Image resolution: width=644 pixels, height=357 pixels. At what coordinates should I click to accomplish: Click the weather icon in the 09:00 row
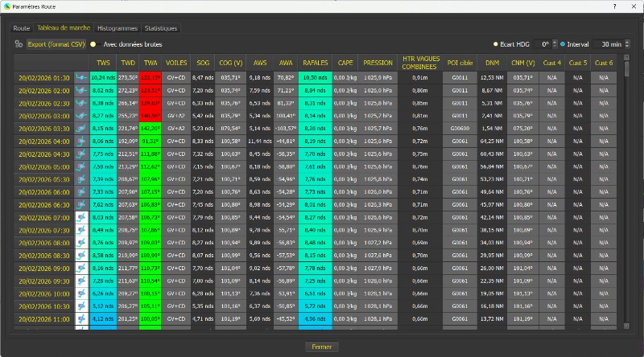click(x=81, y=267)
